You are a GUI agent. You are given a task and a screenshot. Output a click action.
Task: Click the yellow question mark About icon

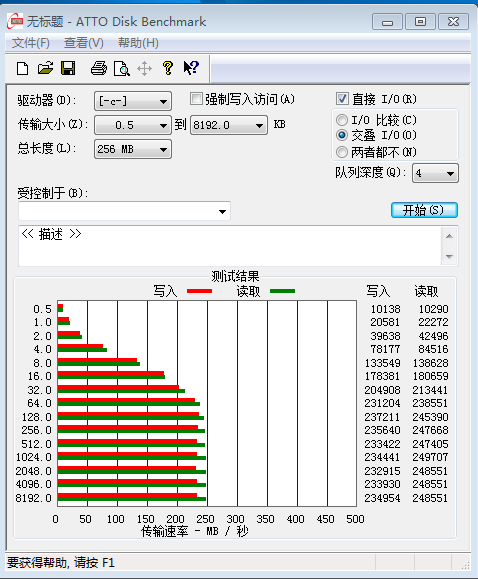tap(168, 68)
